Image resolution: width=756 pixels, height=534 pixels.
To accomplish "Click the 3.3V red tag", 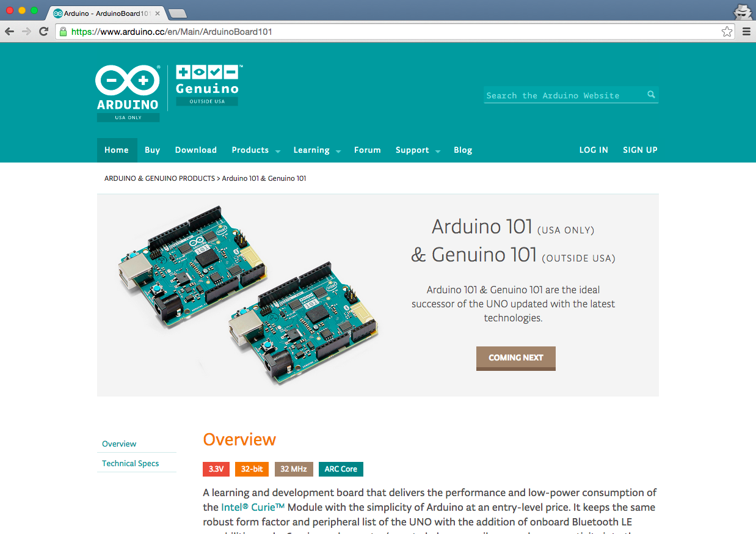I will coord(216,469).
